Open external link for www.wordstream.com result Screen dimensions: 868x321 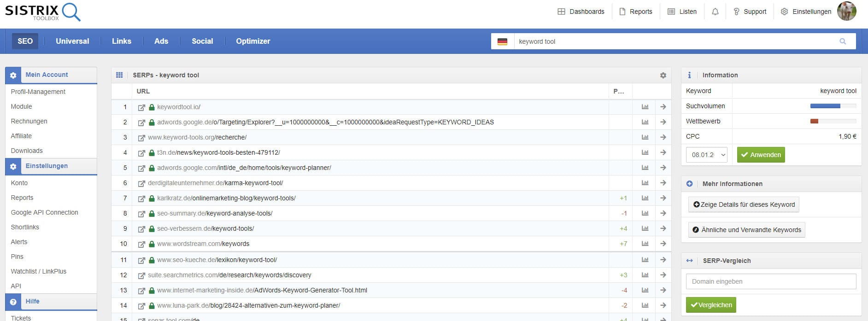[142, 244]
